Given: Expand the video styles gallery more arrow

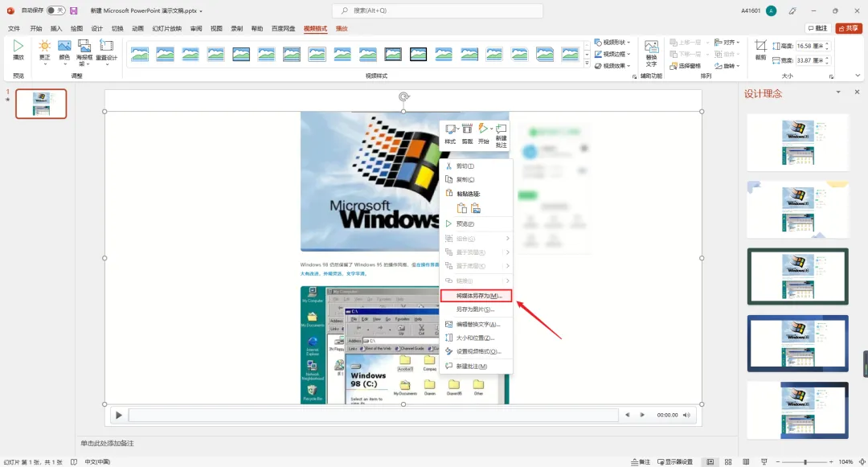Looking at the screenshot, I should pos(587,63).
